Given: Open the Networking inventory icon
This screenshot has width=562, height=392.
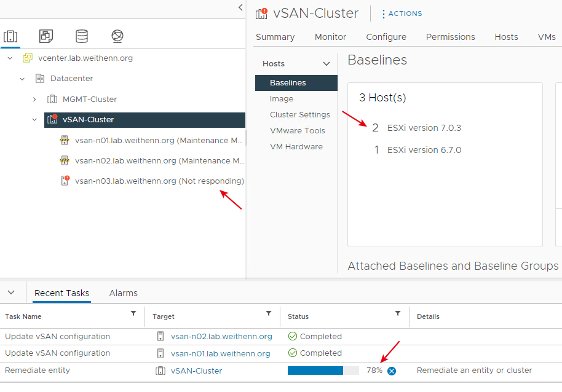Looking at the screenshot, I should [117, 36].
